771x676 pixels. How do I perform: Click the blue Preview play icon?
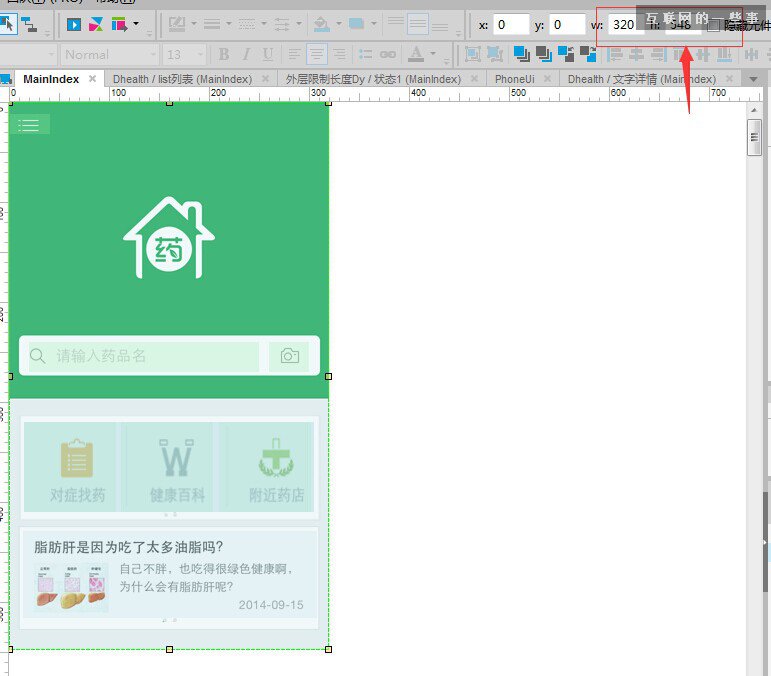coord(74,24)
